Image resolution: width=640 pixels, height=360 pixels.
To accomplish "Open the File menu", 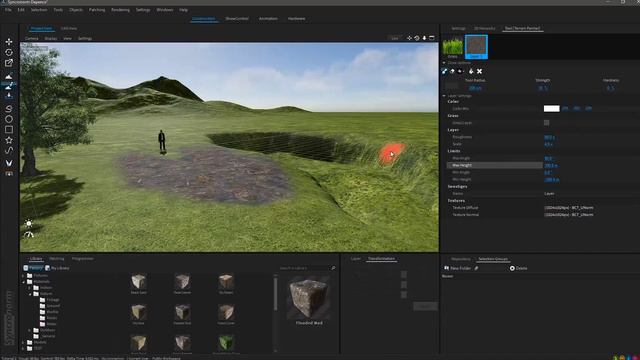I will (x=8, y=10).
